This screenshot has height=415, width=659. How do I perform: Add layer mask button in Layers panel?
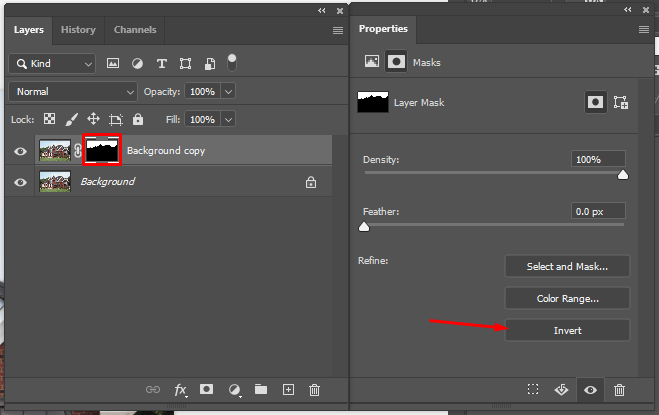tap(206, 389)
